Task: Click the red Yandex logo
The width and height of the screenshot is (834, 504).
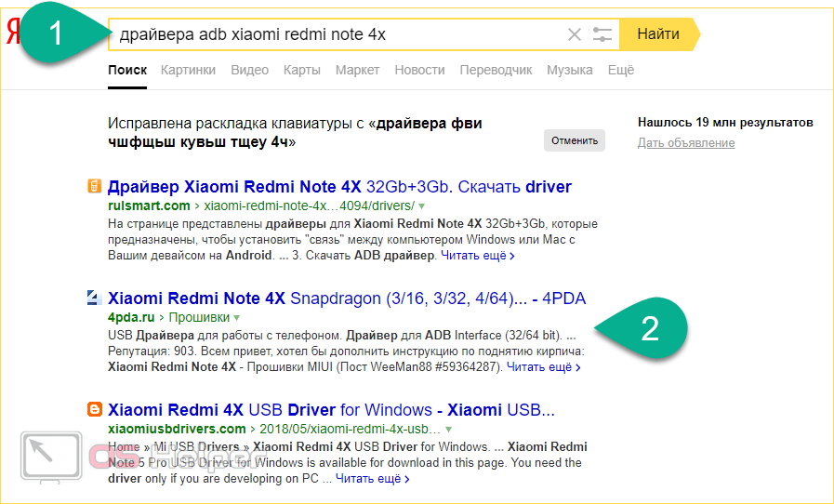Action: tap(12, 34)
